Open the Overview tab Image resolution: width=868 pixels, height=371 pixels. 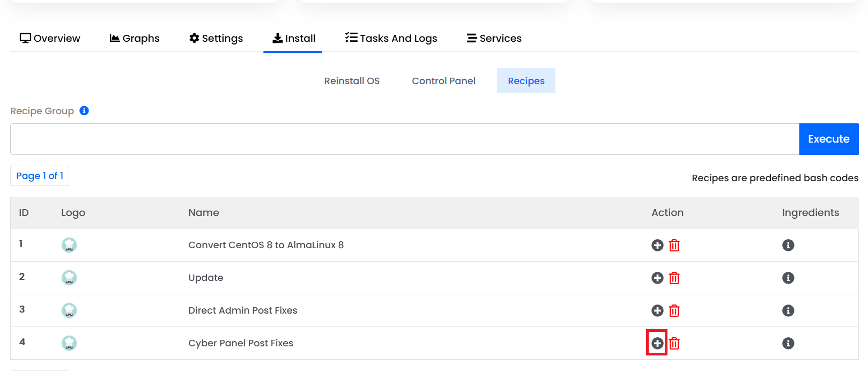coord(50,38)
